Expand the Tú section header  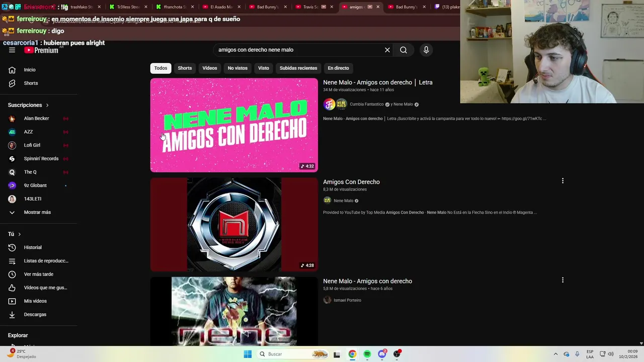tap(15, 234)
